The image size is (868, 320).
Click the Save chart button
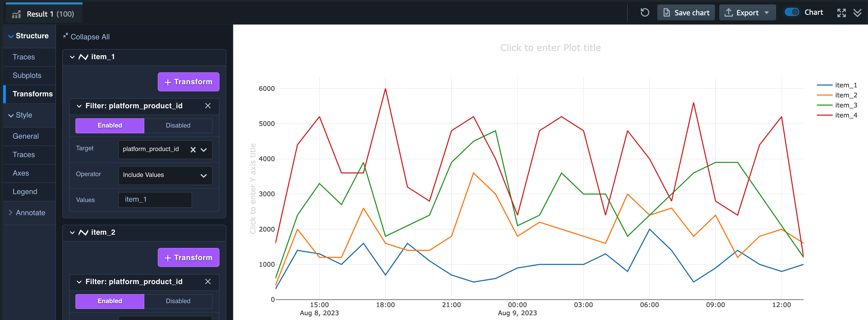tap(686, 13)
